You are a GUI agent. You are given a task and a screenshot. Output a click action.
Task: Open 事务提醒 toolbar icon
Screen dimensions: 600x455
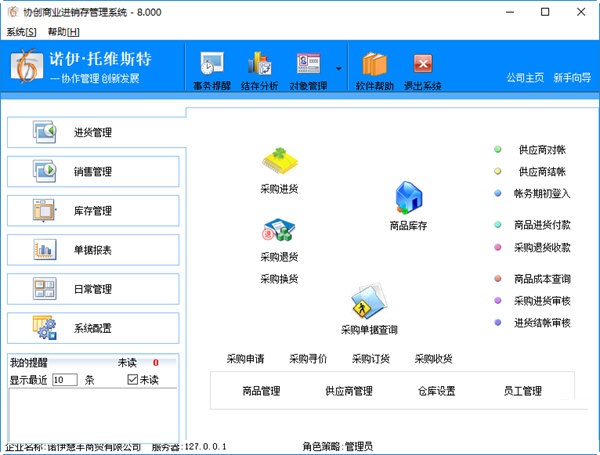(x=212, y=64)
